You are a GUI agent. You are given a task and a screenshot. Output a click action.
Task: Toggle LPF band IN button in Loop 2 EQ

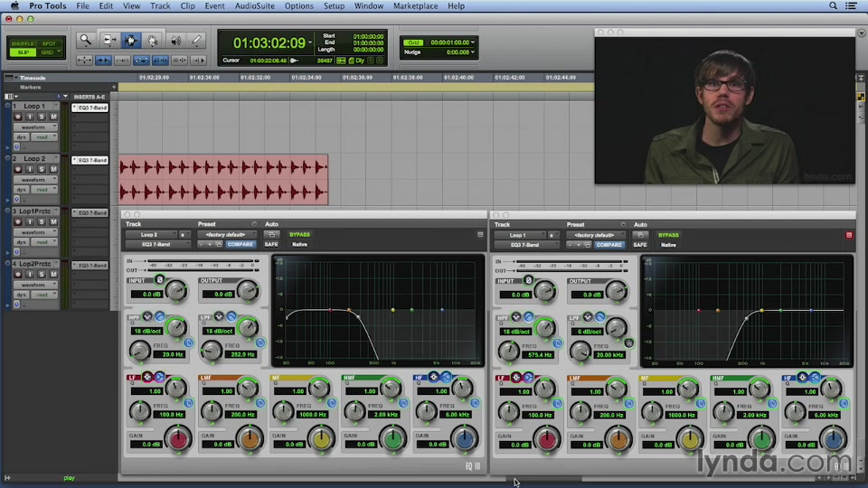coord(260,343)
